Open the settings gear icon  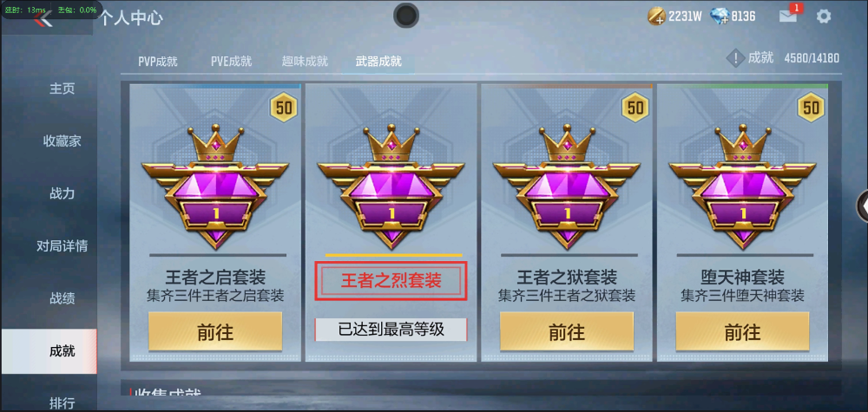pyautogui.click(x=824, y=16)
